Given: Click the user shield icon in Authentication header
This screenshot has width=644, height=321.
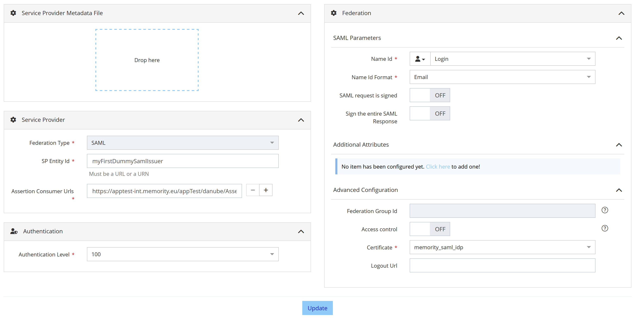Looking at the screenshot, I should click(x=14, y=231).
